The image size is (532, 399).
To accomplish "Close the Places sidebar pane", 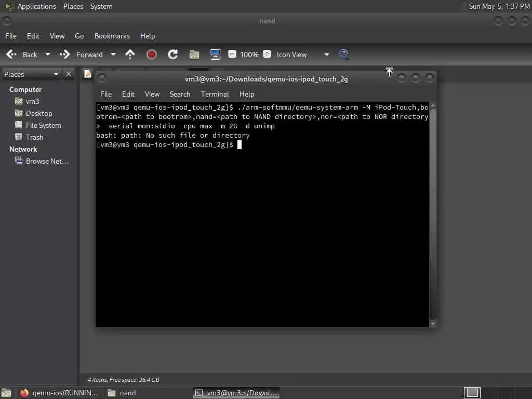I will pyautogui.click(x=69, y=74).
